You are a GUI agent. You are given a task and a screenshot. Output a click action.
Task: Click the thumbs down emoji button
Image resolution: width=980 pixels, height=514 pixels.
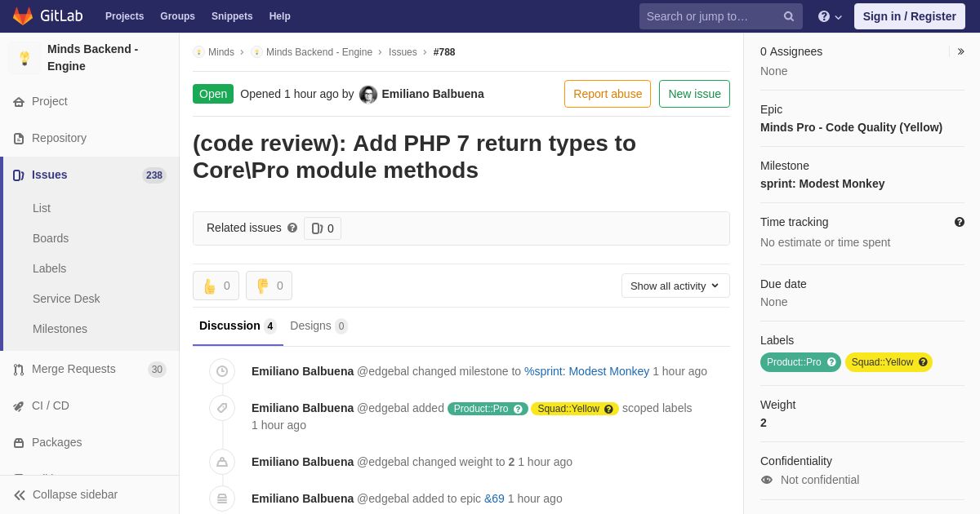coord(269,286)
